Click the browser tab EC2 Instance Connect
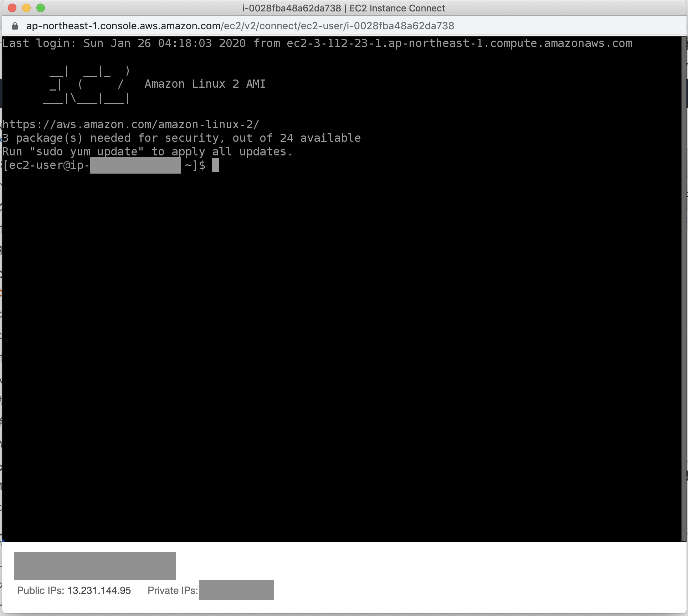Screen dimensions: 688x616 click(344, 8)
